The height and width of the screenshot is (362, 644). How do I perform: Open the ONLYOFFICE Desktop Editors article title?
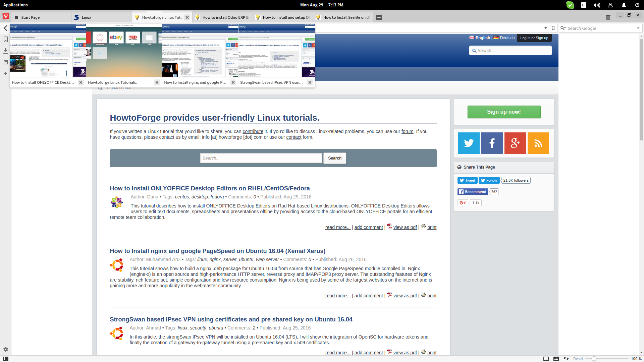210,188
